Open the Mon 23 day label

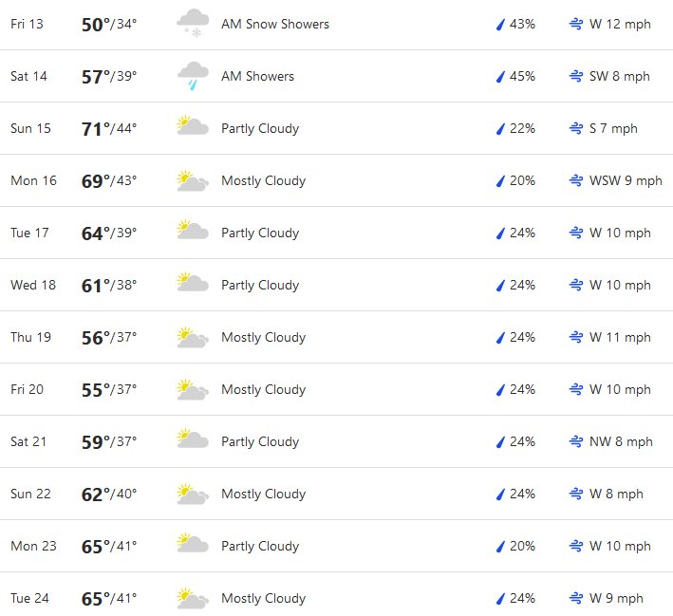click(33, 546)
